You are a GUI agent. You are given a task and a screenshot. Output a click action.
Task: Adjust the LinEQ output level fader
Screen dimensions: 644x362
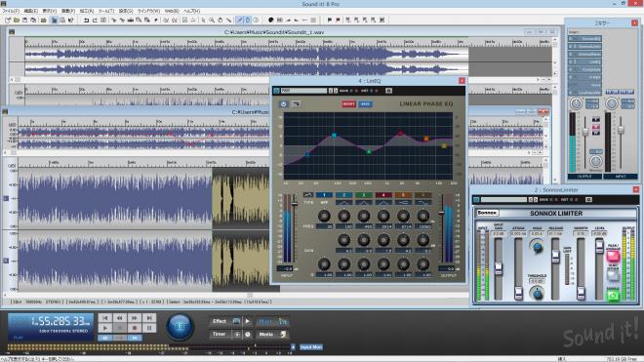[441, 213]
